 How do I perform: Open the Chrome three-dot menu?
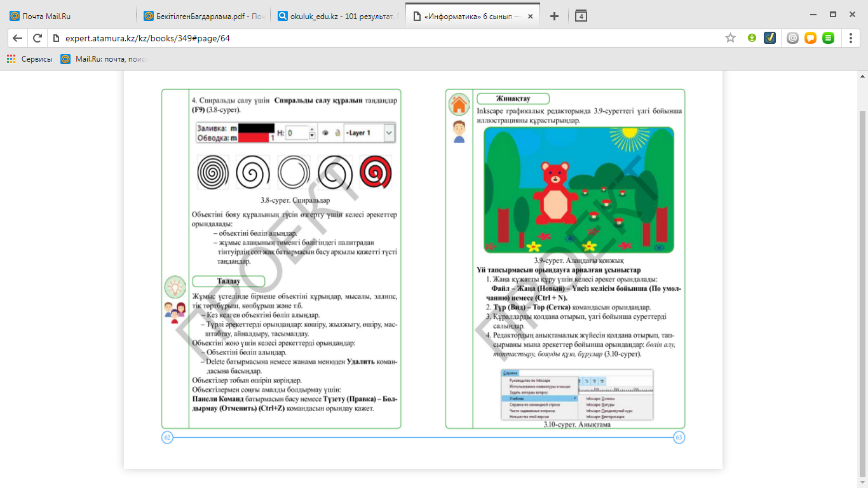(851, 38)
